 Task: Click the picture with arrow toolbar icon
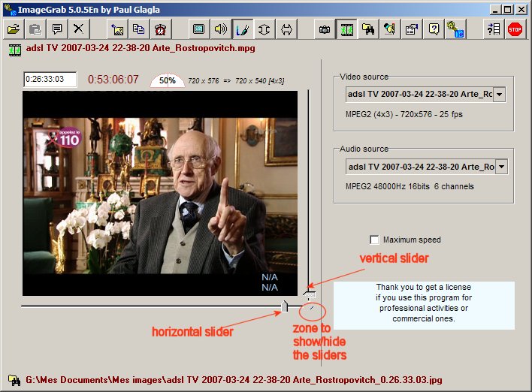117,29
